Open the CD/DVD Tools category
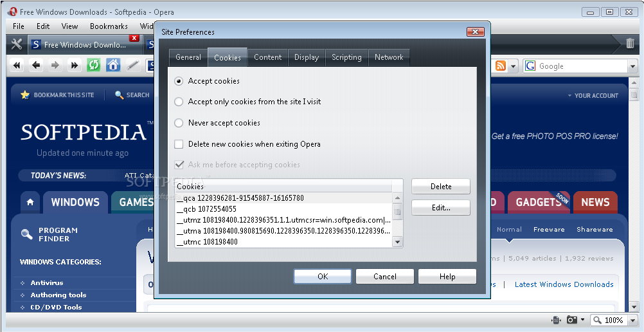 click(x=56, y=307)
